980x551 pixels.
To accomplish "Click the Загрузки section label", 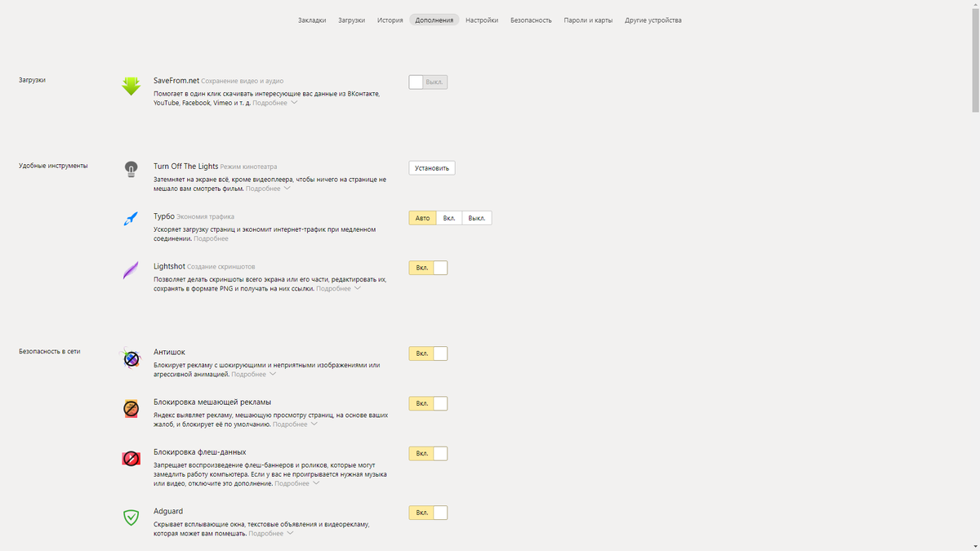I will click(33, 80).
